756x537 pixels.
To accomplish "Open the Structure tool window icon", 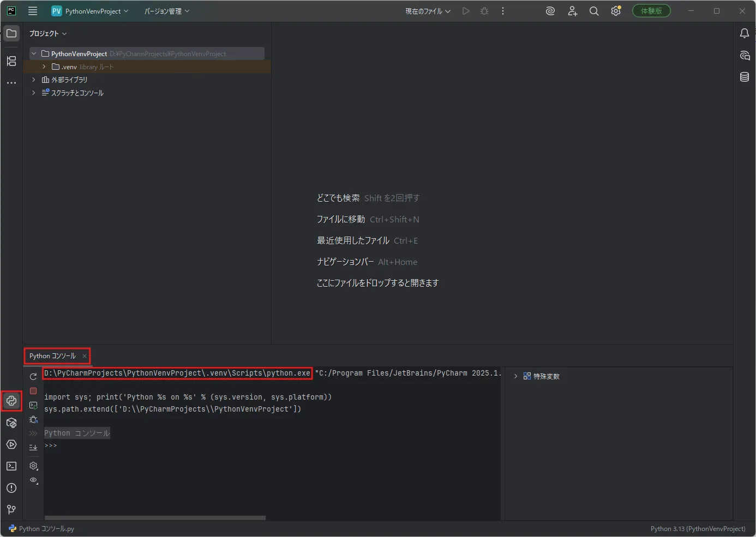I will 11,61.
